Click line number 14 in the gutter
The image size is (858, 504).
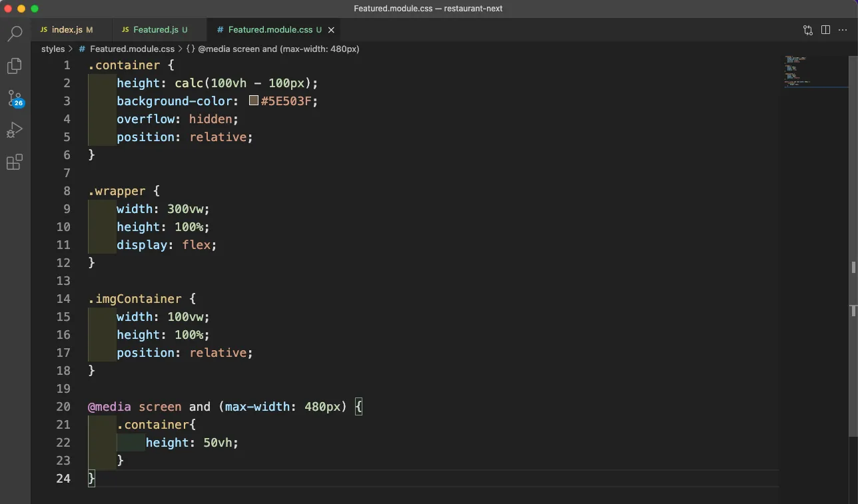tap(63, 299)
